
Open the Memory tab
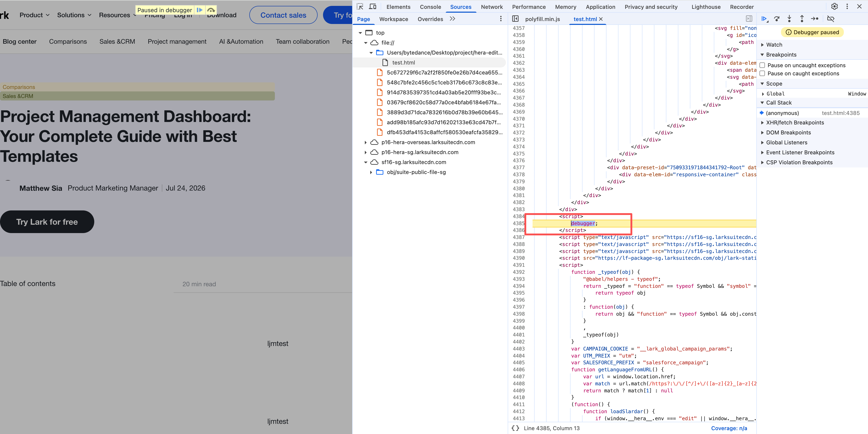pyautogui.click(x=565, y=7)
